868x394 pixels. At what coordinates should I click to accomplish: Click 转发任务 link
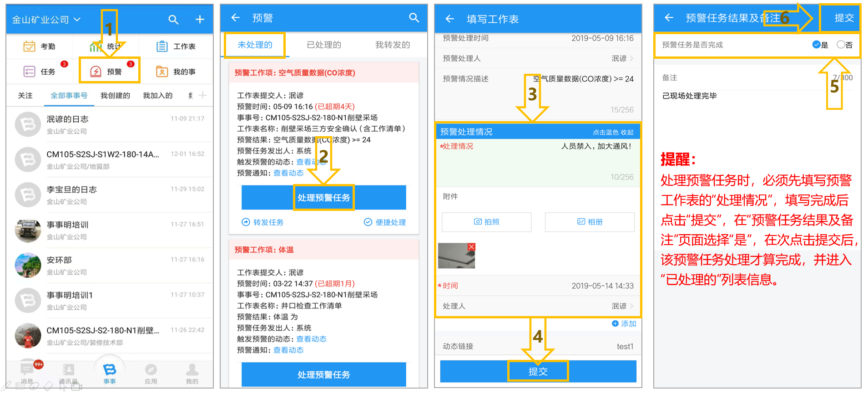262,222
